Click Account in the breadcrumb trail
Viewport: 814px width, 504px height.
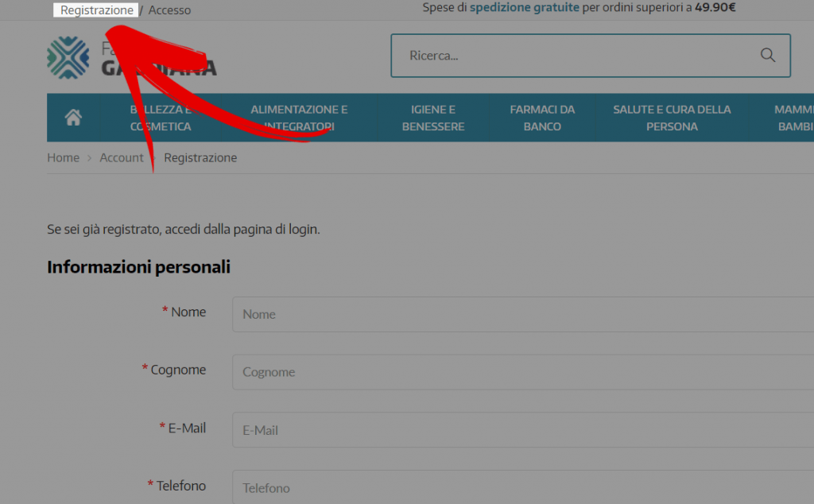click(122, 157)
